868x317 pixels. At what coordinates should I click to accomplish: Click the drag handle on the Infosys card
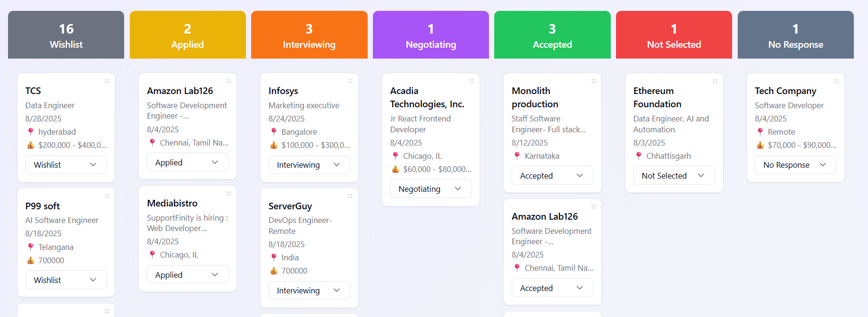(350, 81)
